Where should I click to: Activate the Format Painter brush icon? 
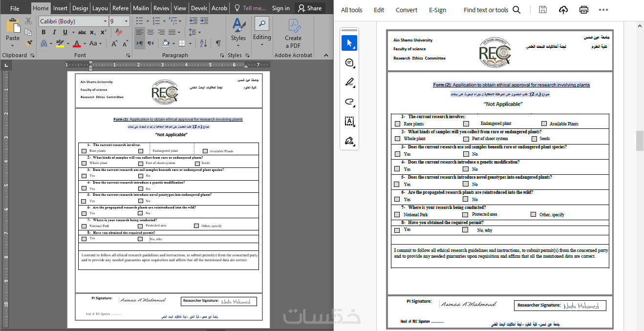pos(28,43)
